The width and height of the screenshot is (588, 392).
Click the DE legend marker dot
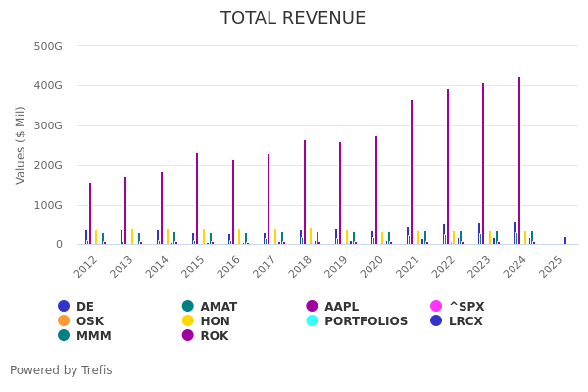64,307
